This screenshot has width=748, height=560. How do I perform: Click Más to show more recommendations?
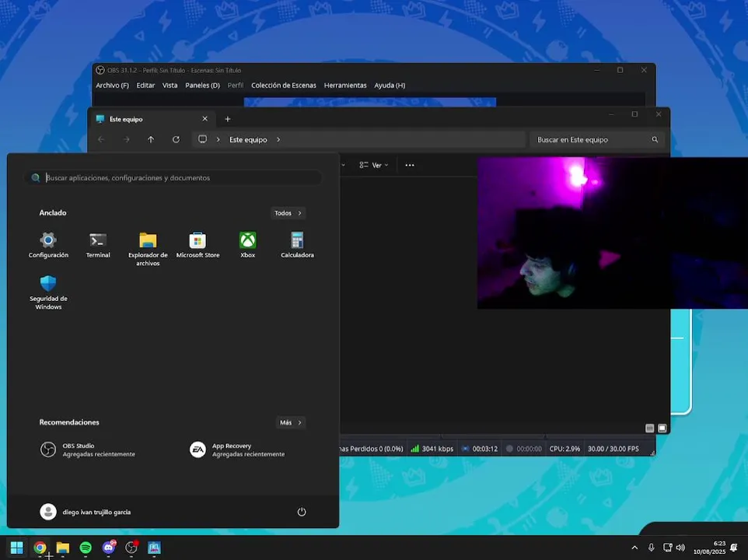[291, 422]
